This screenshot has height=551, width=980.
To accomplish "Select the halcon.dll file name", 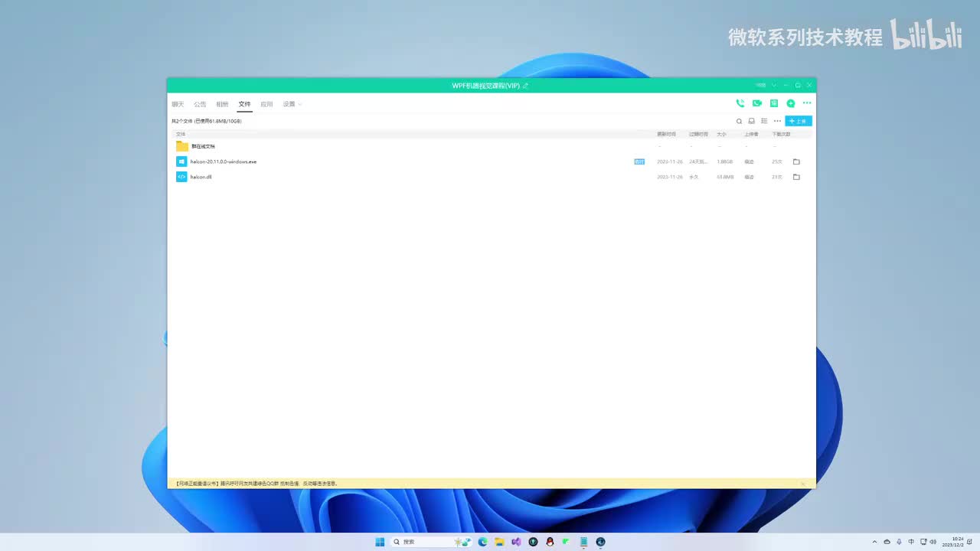I will 201,177.
